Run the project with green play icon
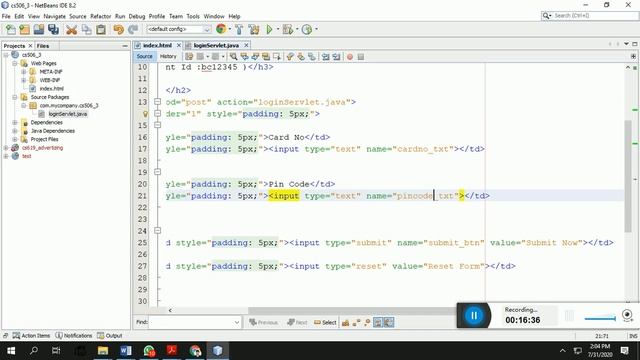The width and height of the screenshot is (640, 360). [x=269, y=29]
